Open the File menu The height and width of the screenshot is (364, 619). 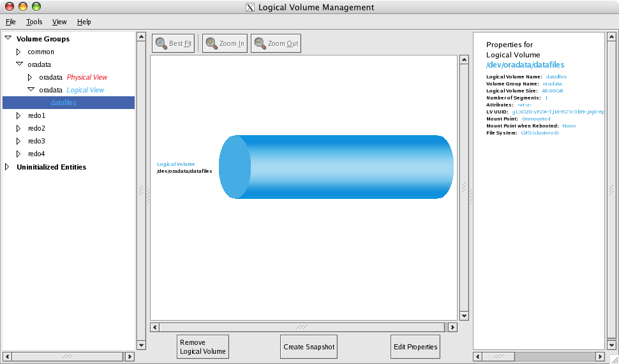tap(11, 22)
